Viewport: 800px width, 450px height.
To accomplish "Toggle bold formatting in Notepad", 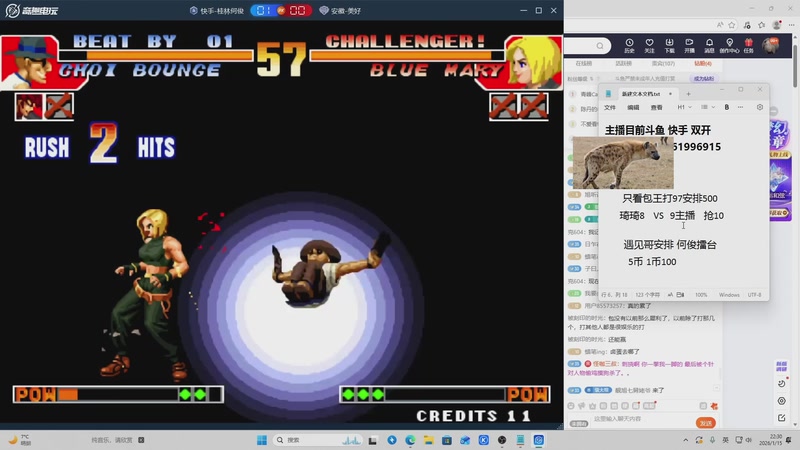I will click(727, 107).
